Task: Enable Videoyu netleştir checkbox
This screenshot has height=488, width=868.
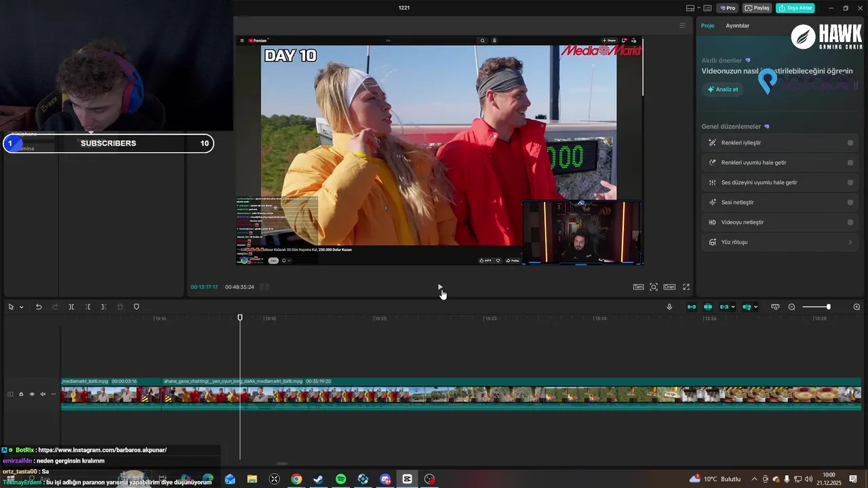Action: [x=850, y=222]
